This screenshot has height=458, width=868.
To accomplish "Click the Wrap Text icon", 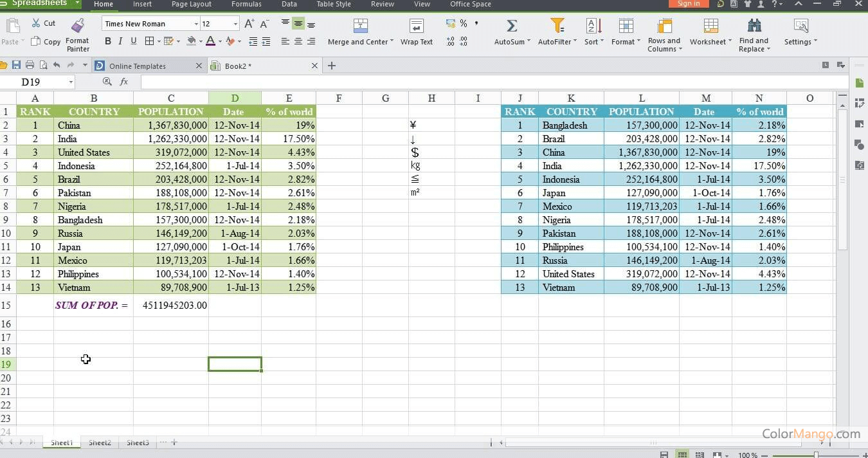I will [417, 26].
